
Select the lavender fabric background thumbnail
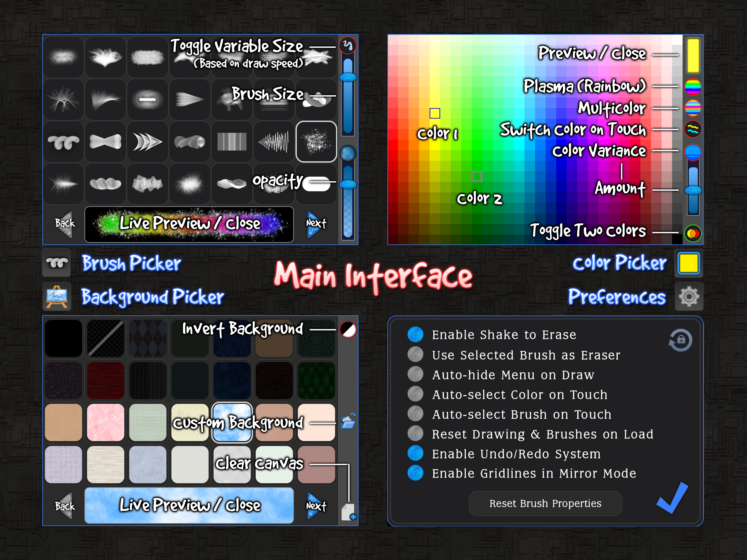coord(63,464)
